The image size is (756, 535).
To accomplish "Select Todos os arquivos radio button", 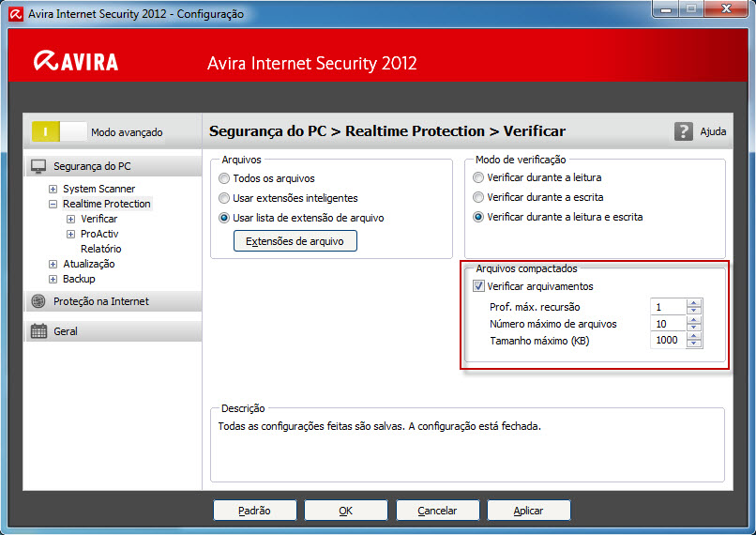I will [224, 178].
